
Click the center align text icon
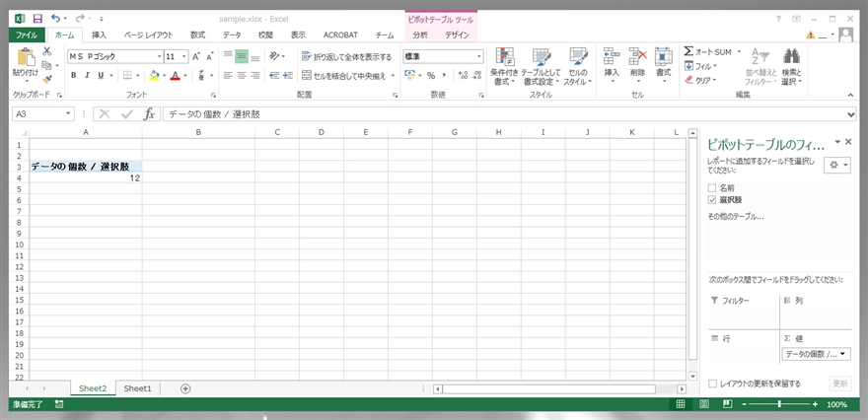pyautogui.click(x=242, y=76)
